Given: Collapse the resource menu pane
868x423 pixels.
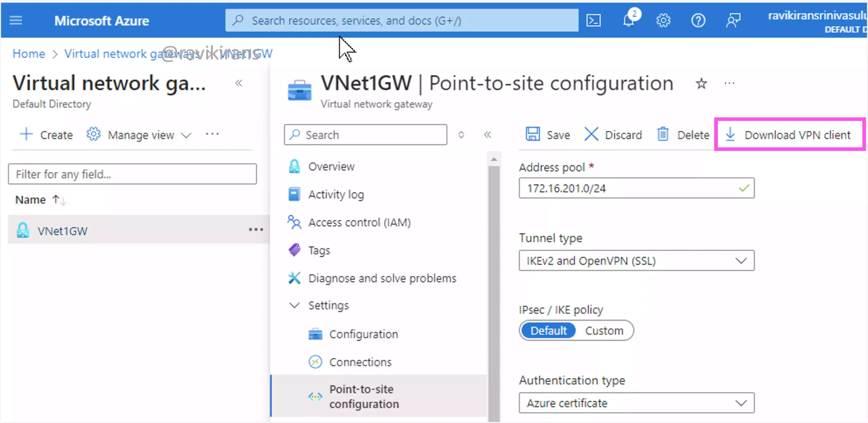Looking at the screenshot, I should [488, 135].
